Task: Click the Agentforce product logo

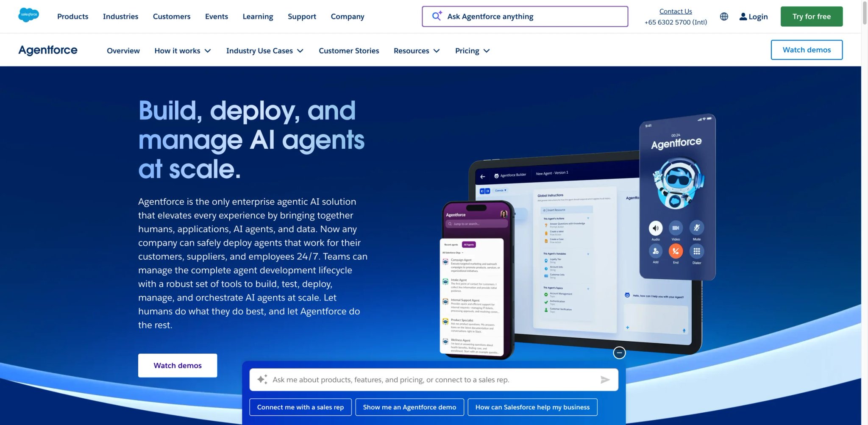Action: tap(48, 50)
